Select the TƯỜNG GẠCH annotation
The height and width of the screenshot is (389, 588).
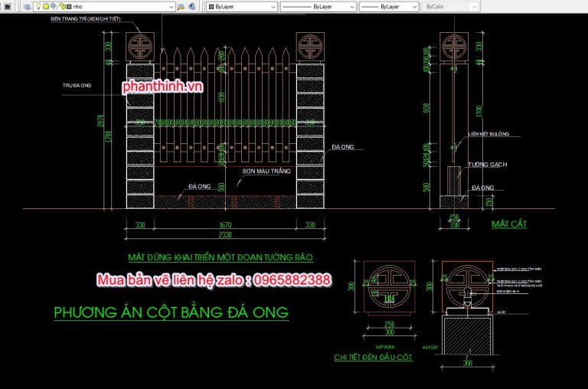pyautogui.click(x=488, y=165)
